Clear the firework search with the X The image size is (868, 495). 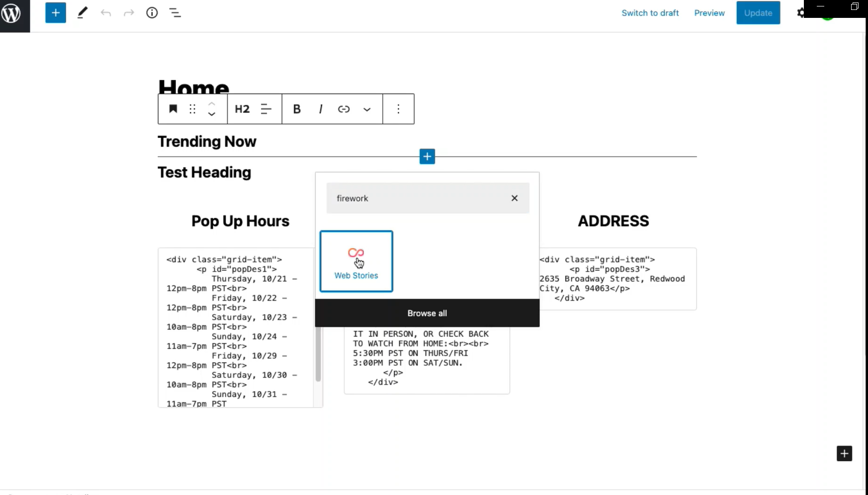click(515, 198)
